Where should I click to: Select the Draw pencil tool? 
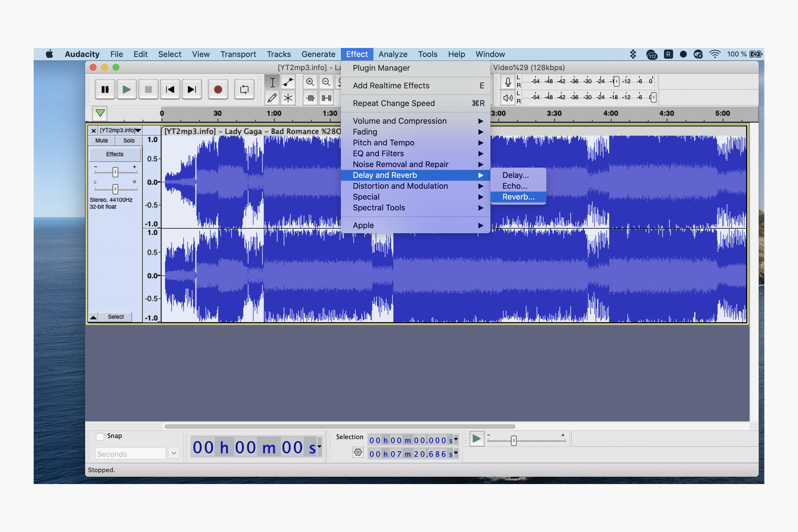(x=272, y=98)
